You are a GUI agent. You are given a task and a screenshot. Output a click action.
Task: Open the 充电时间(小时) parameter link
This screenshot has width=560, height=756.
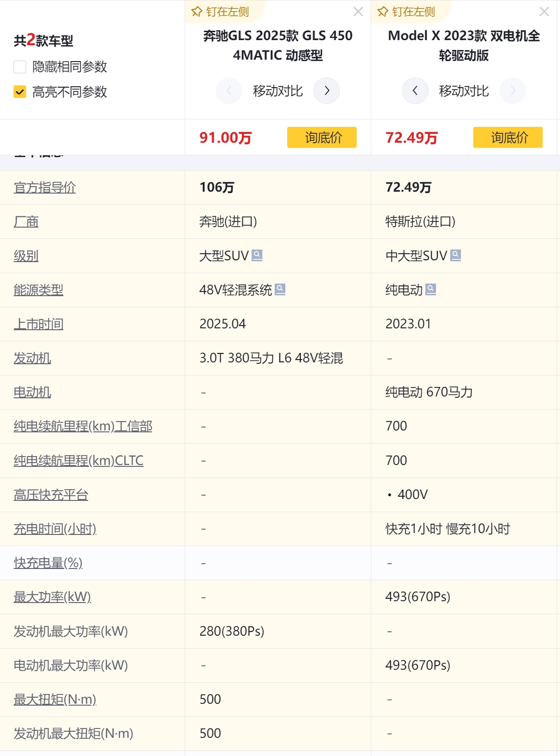click(x=55, y=529)
